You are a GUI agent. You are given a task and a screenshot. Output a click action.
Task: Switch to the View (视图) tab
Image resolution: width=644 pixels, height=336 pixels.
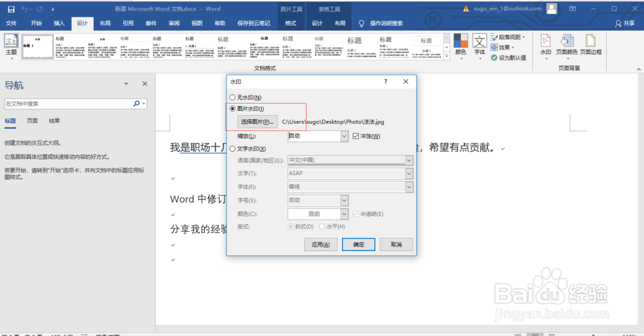point(197,23)
